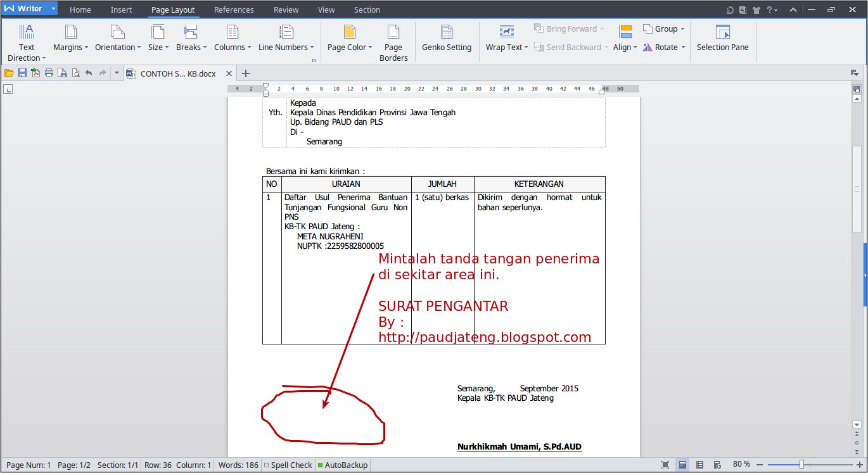
Task: Switch to Outline view in status bar
Action: click(699, 465)
